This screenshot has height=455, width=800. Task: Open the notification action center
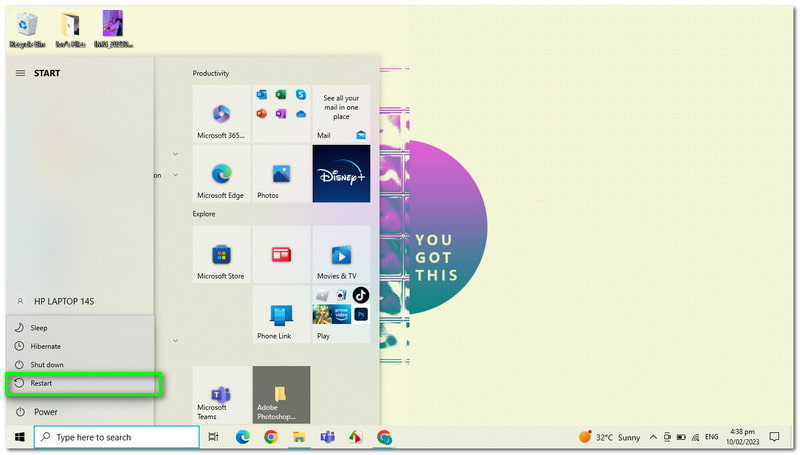(774, 437)
